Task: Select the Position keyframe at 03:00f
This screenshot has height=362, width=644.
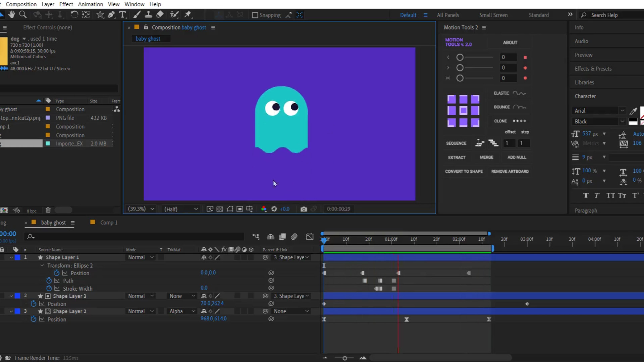Action: (x=527, y=304)
